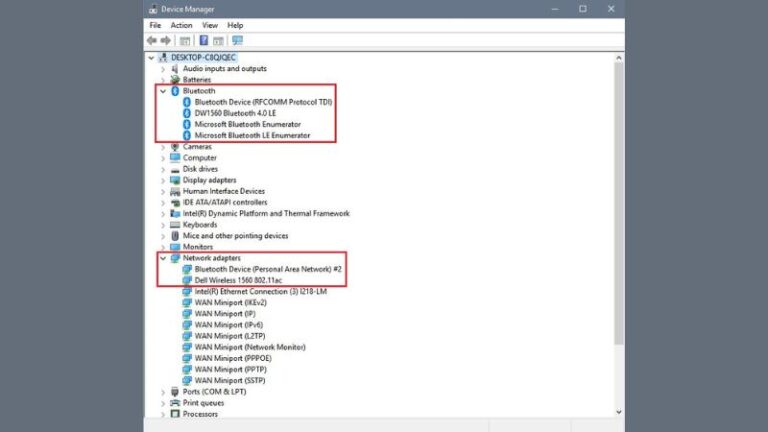The image size is (768, 432).
Task: Select WAN Miniport (L2TP)
Action: coord(230,336)
